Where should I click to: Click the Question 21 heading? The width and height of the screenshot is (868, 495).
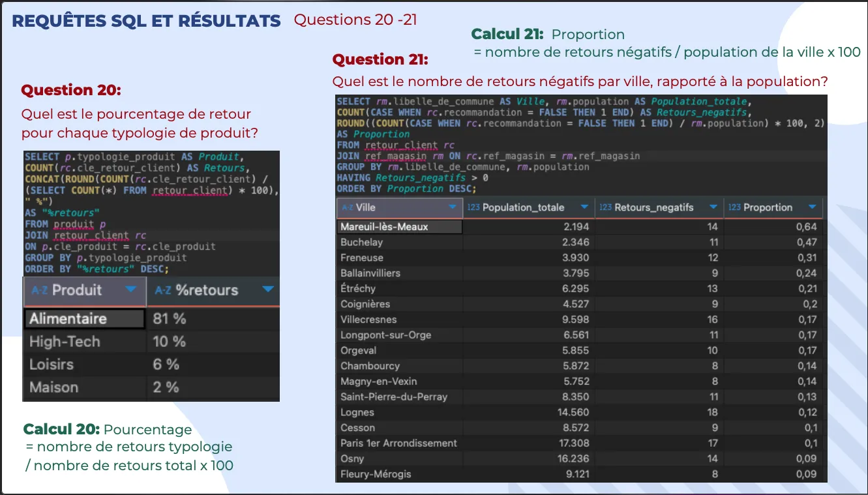coord(380,59)
